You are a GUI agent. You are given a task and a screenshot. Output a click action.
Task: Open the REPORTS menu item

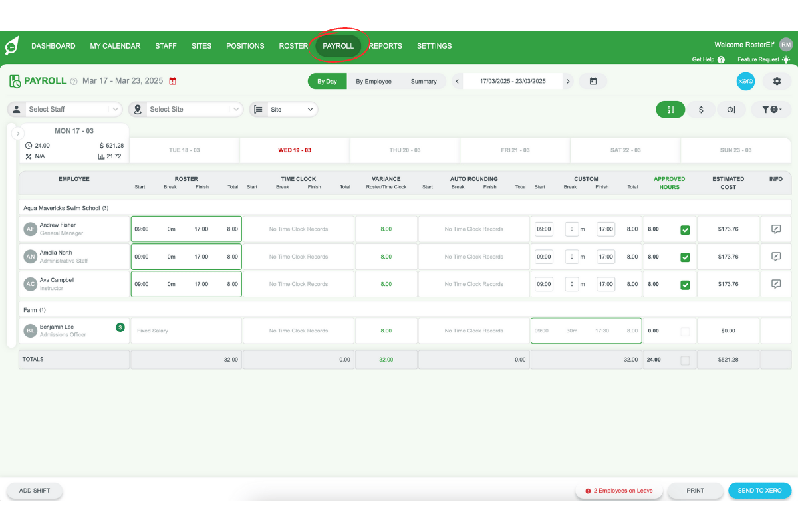click(x=386, y=46)
